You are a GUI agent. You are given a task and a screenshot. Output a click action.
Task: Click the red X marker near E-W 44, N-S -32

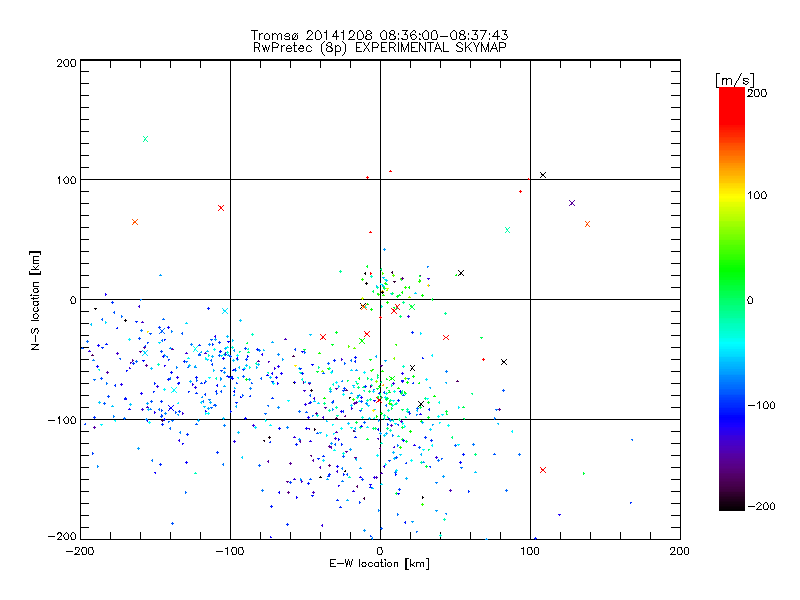446,337
